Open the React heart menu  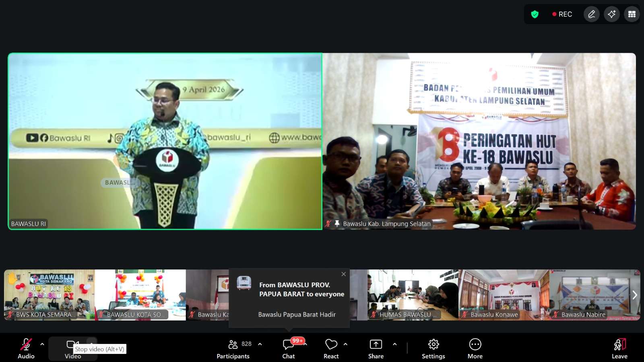(331, 348)
